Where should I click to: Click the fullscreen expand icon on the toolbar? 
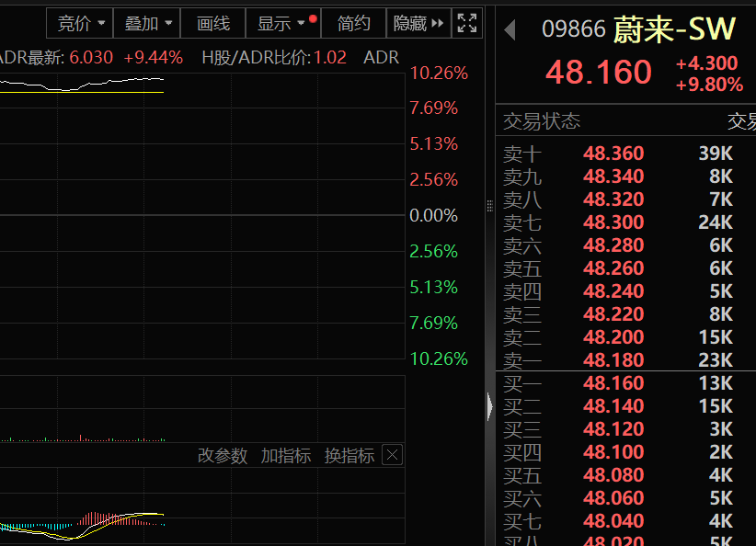466,23
